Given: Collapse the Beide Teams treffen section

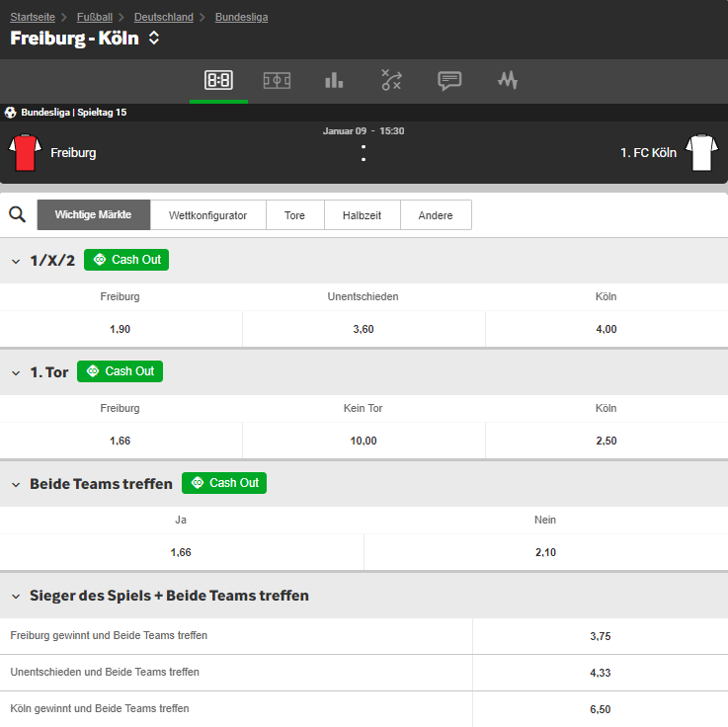Looking at the screenshot, I should click(x=16, y=485).
